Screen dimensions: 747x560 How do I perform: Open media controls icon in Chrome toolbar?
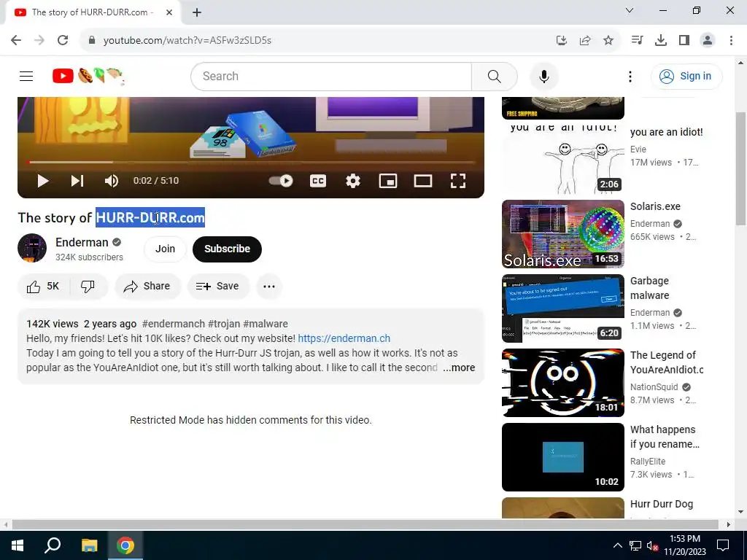pyautogui.click(x=637, y=41)
